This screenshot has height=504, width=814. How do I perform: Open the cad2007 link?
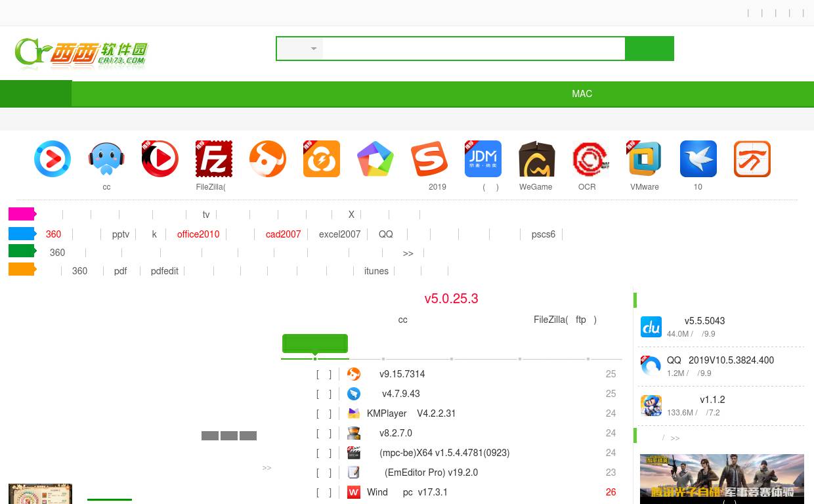tap(284, 234)
